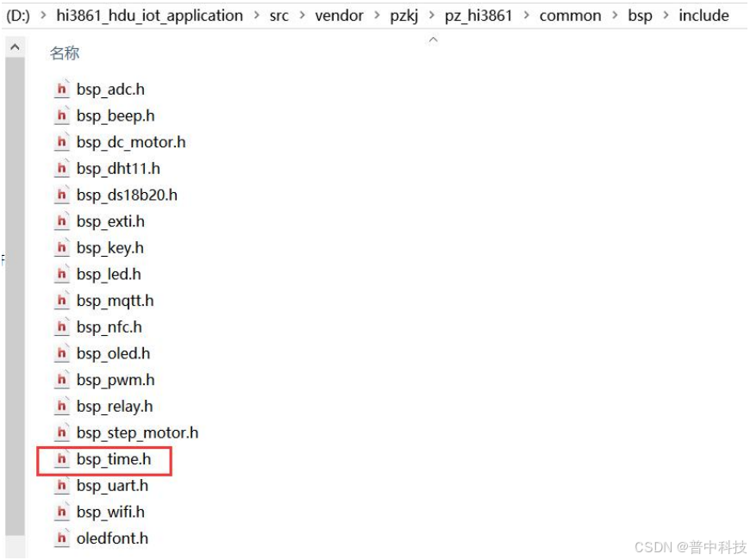Sort files by the 名称 column header
The width and height of the screenshot is (750, 560).
point(65,53)
